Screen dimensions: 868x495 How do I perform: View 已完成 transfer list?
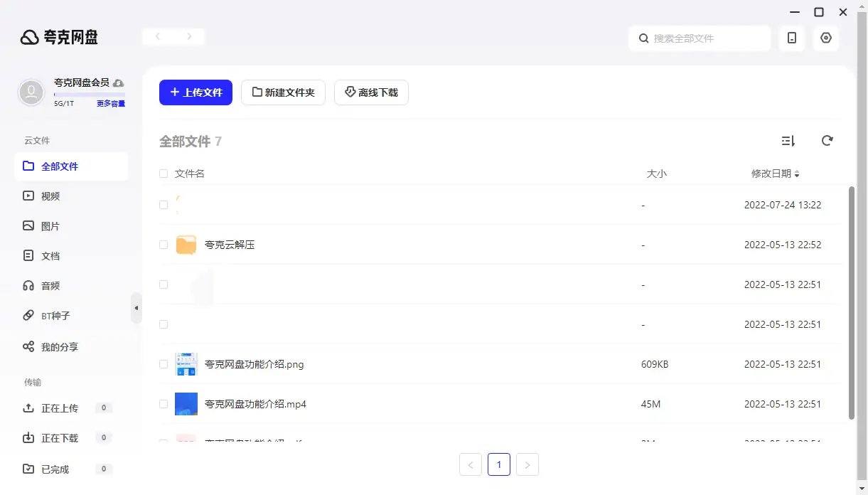pos(71,469)
